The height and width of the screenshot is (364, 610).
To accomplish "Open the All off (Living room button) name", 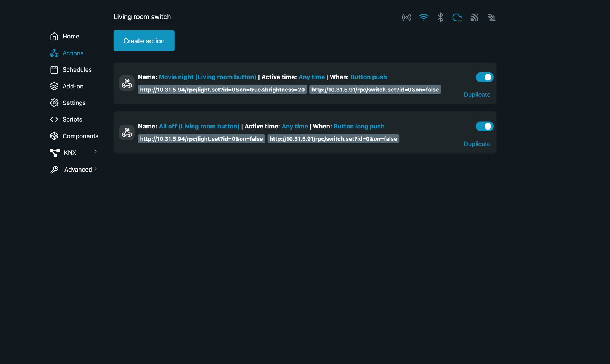I will 199,126.
